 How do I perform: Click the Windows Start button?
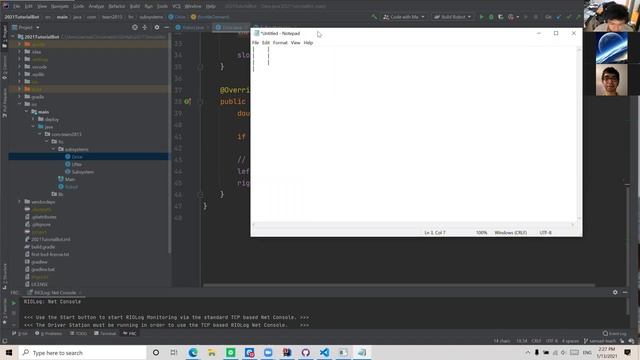(9, 352)
